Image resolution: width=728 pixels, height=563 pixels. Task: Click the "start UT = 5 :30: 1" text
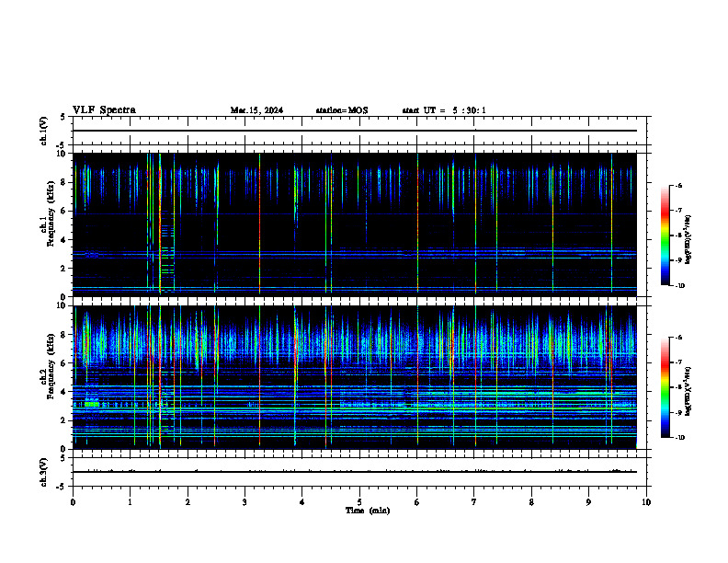point(444,110)
